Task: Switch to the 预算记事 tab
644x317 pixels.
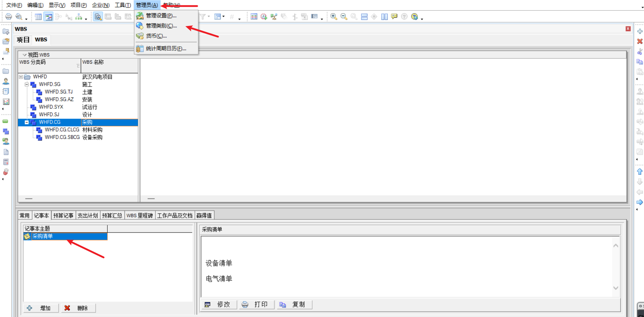Action: 63,215
